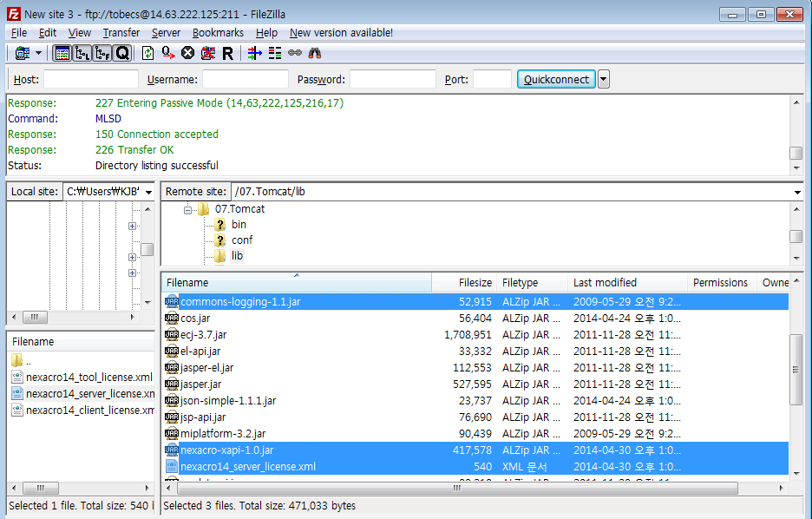The height and width of the screenshot is (519, 812).
Task: Toggle directory comparison icon
Action: coord(275,53)
